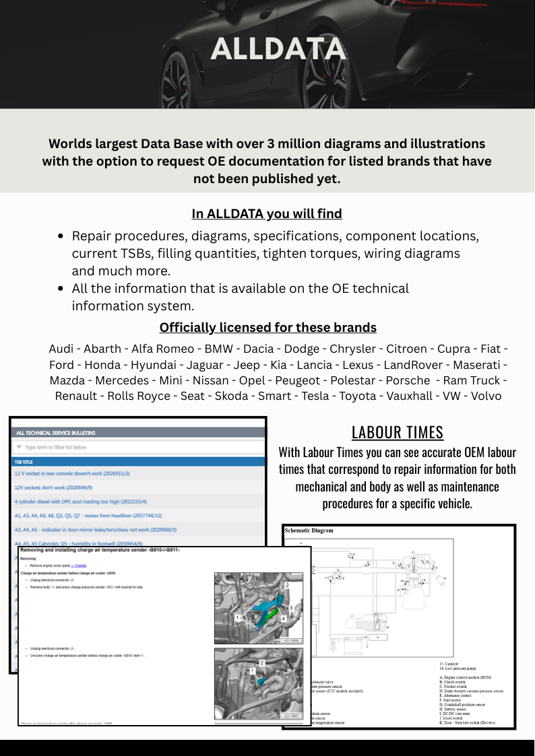Image resolution: width=535 pixels, height=756 pixels.
Task: Click the 'In ALLDATA you will find' heading
Action: [x=267, y=213]
